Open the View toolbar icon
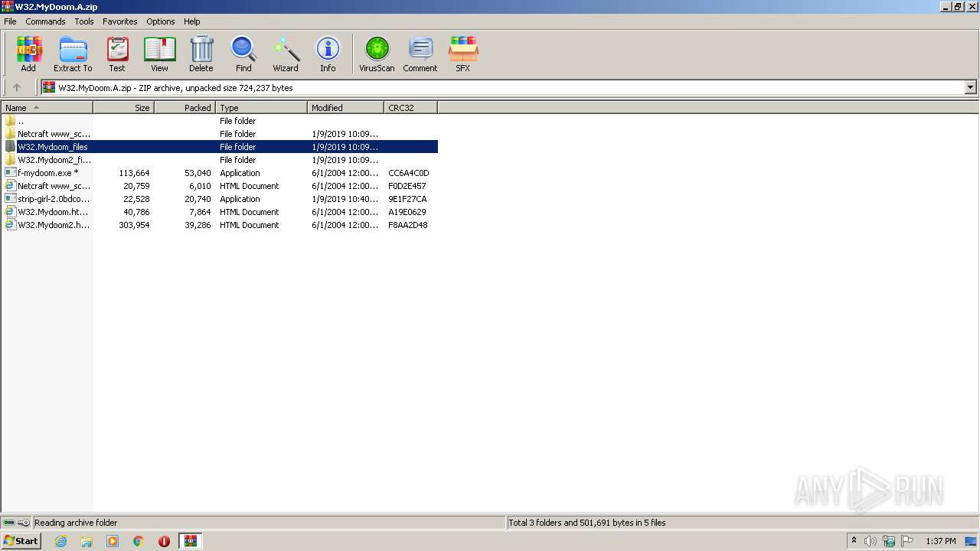This screenshot has width=980, height=551. coord(159,54)
